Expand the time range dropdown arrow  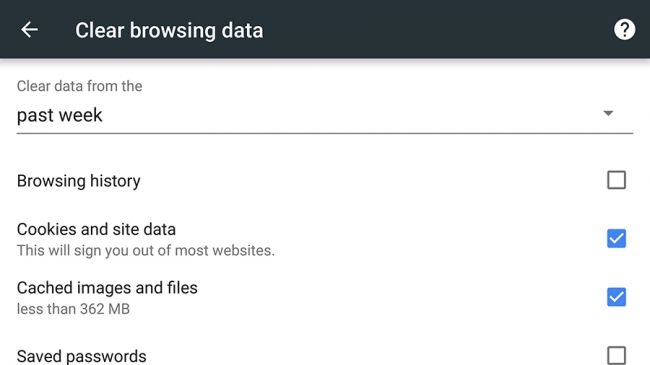click(608, 113)
